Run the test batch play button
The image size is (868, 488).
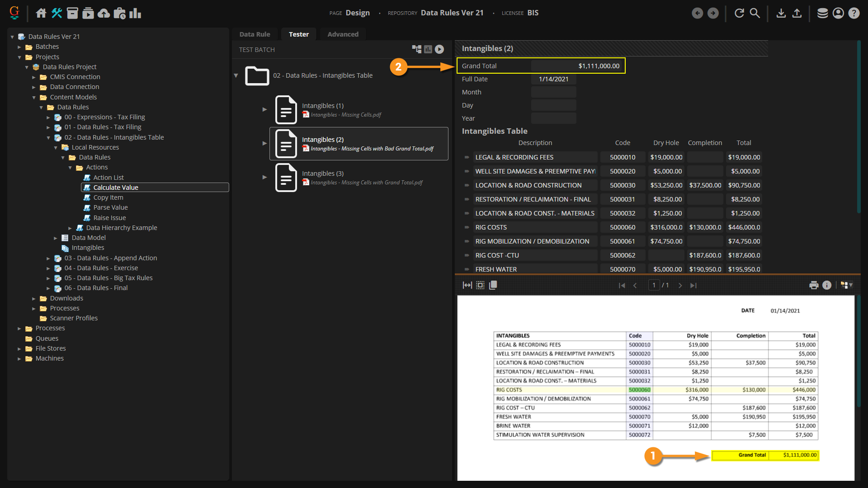[x=439, y=49]
